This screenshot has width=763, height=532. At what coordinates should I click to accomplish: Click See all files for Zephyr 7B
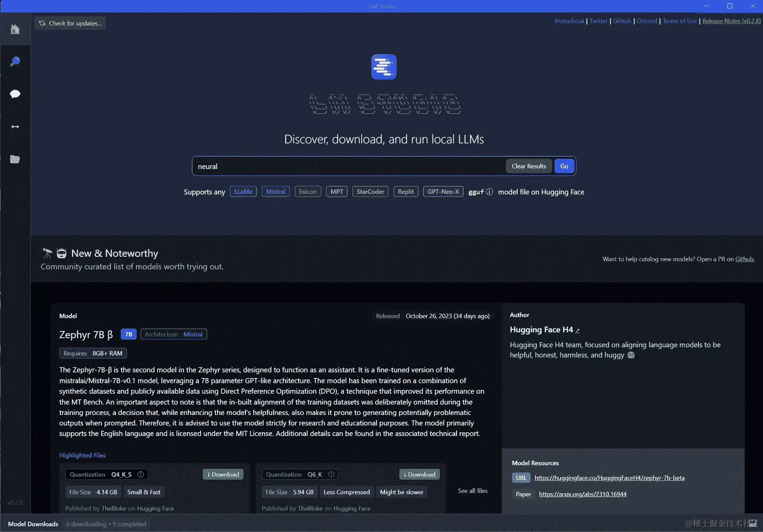coord(472,491)
